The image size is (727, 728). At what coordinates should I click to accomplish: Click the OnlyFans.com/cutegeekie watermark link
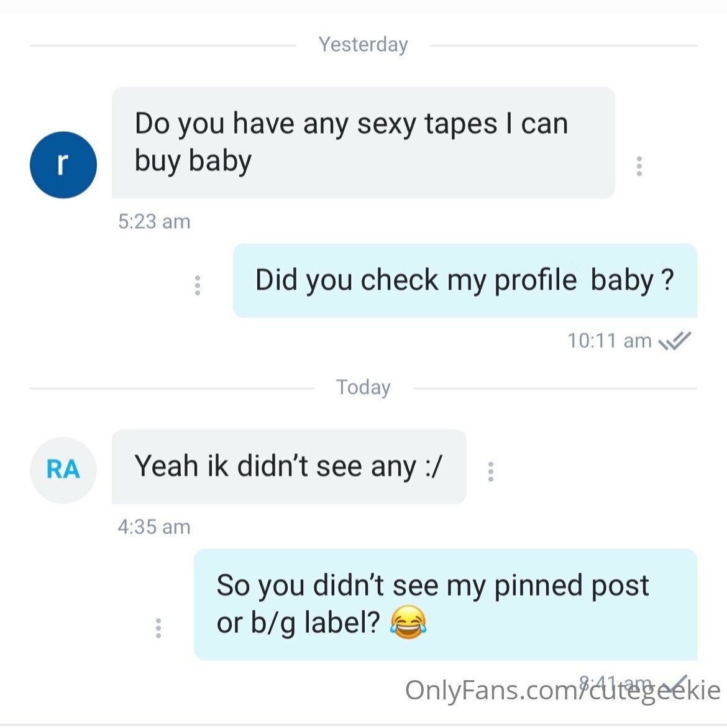(562, 691)
